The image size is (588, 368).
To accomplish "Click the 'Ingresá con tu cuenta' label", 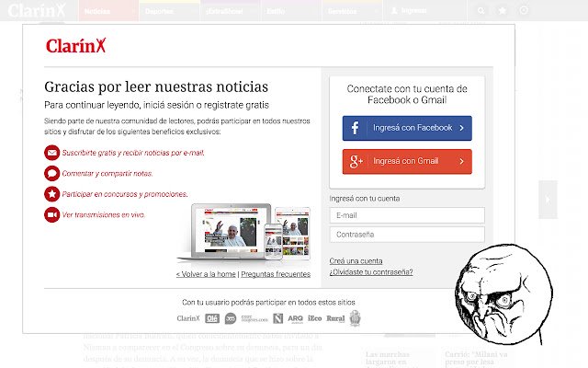I will pos(365,199).
